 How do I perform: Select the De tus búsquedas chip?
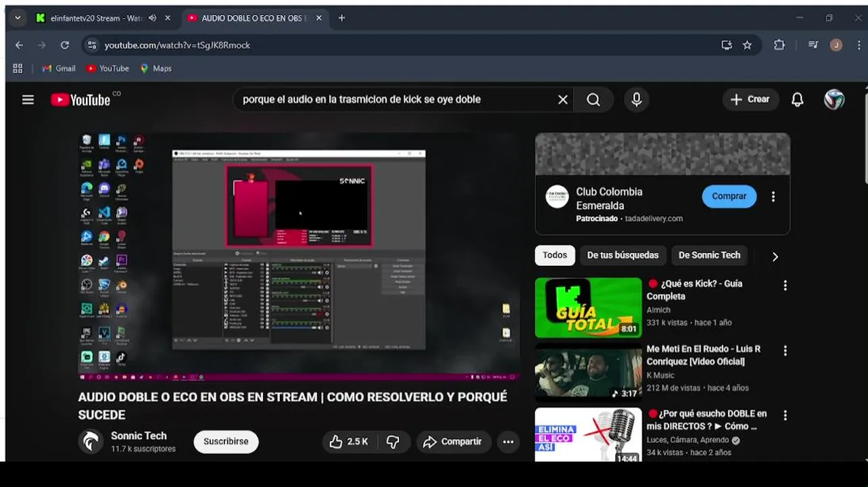point(623,255)
